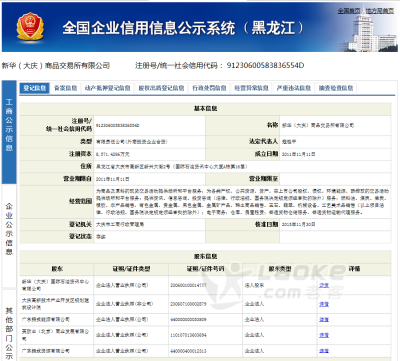View details for shareholder 大庆高新技术产业开发区

point(324,304)
